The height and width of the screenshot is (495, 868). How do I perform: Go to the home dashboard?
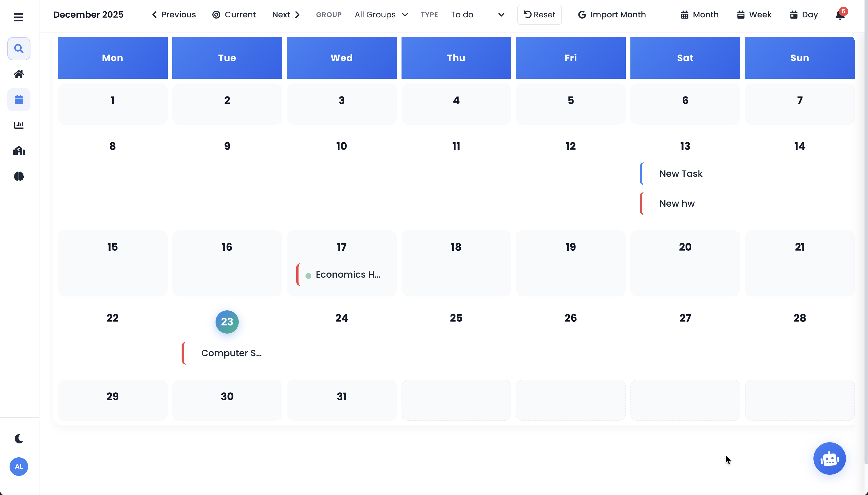click(19, 74)
